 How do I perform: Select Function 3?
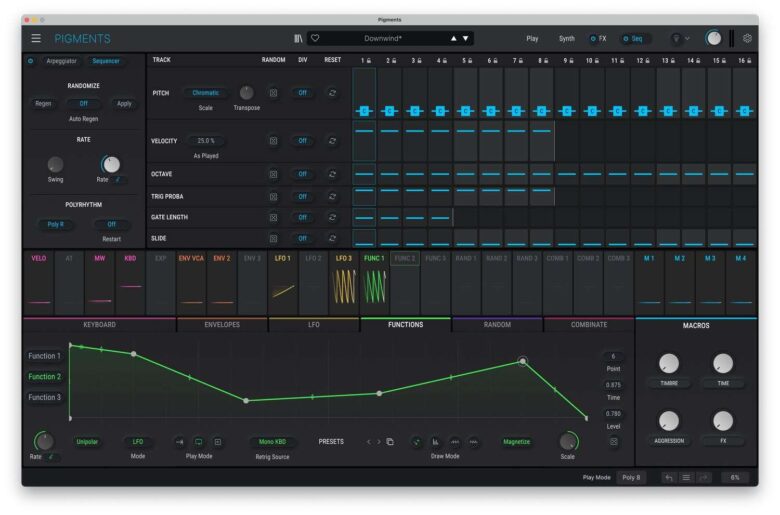point(45,397)
